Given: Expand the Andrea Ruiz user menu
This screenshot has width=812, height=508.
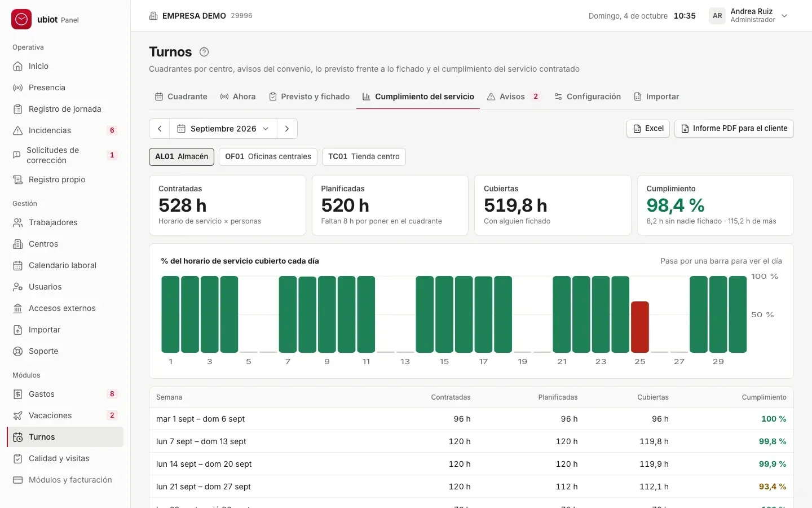Looking at the screenshot, I should click(x=749, y=16).
